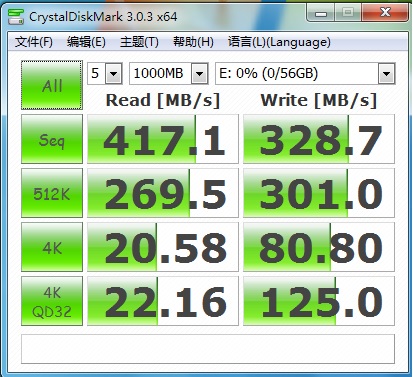Close the CrystalDiskMark window
The width and height of the screenshot is (413, 377).
(x=385, y=13)
